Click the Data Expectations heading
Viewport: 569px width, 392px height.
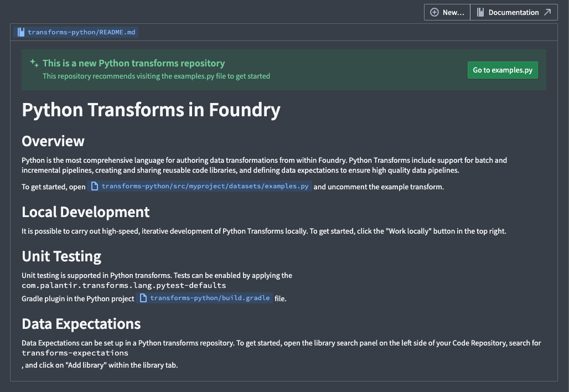tap(81, 324)
